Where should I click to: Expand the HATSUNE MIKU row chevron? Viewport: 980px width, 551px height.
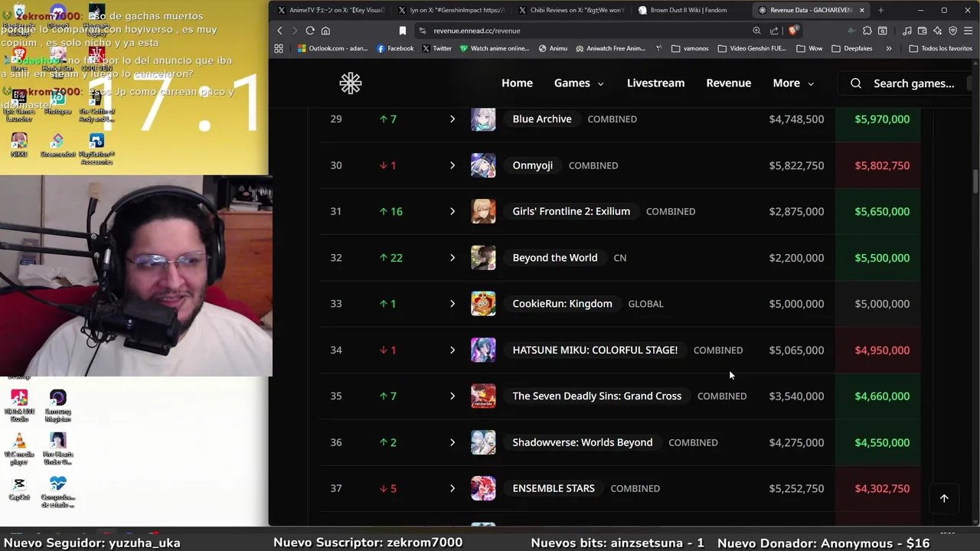click(452, 350)
